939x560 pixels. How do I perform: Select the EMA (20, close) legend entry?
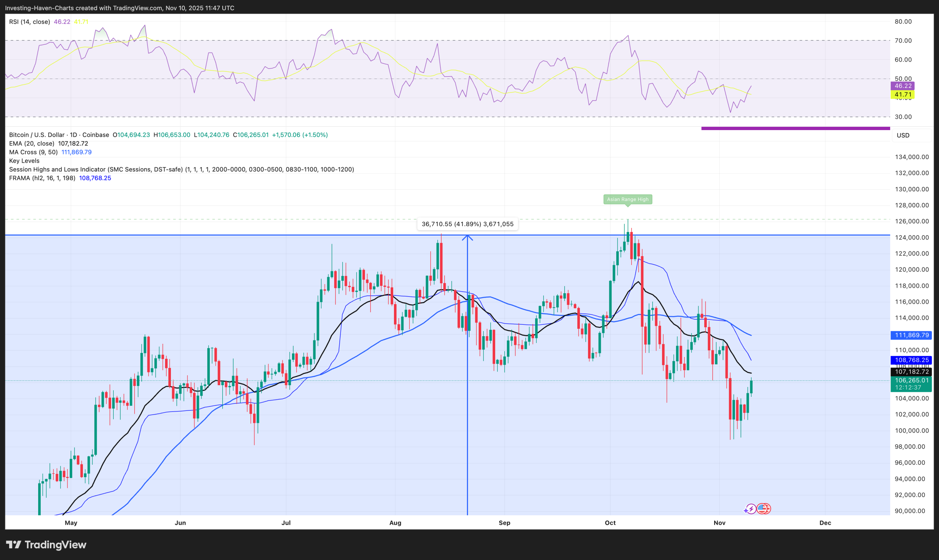[31, 143]
